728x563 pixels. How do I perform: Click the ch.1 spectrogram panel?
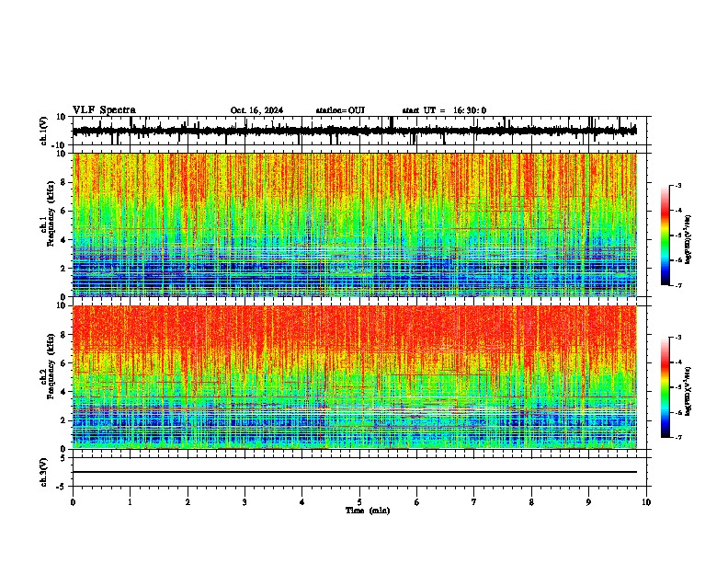[x=355, y=224]
